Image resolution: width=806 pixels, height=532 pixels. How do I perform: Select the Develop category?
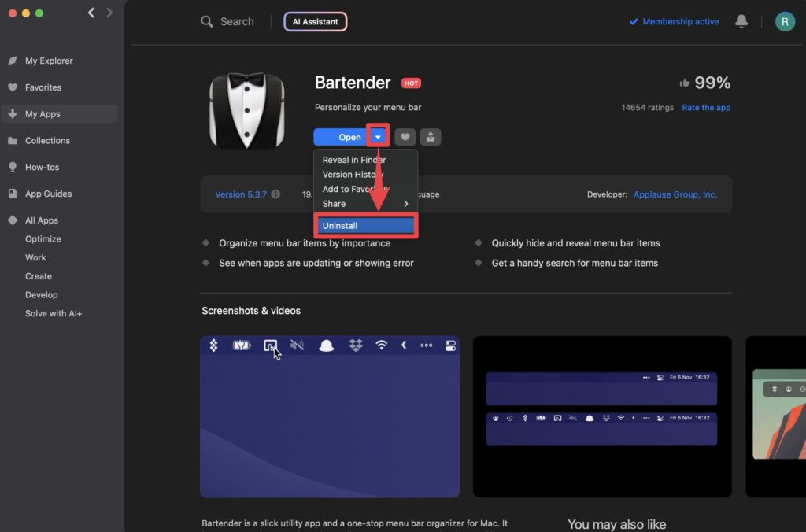[42, 295]
